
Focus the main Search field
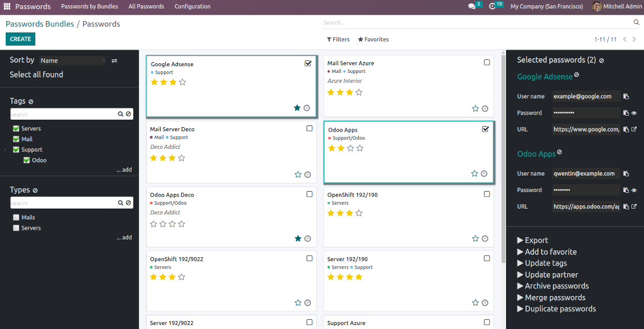tap(478, 23)
